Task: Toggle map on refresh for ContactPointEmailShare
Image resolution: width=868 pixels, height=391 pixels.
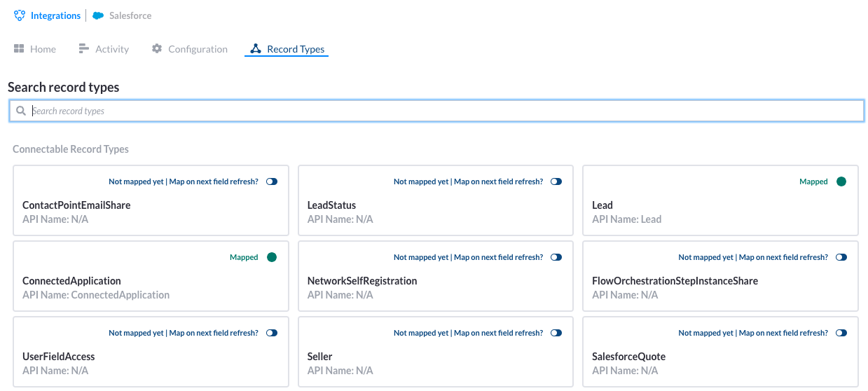Action: [272, 181]
